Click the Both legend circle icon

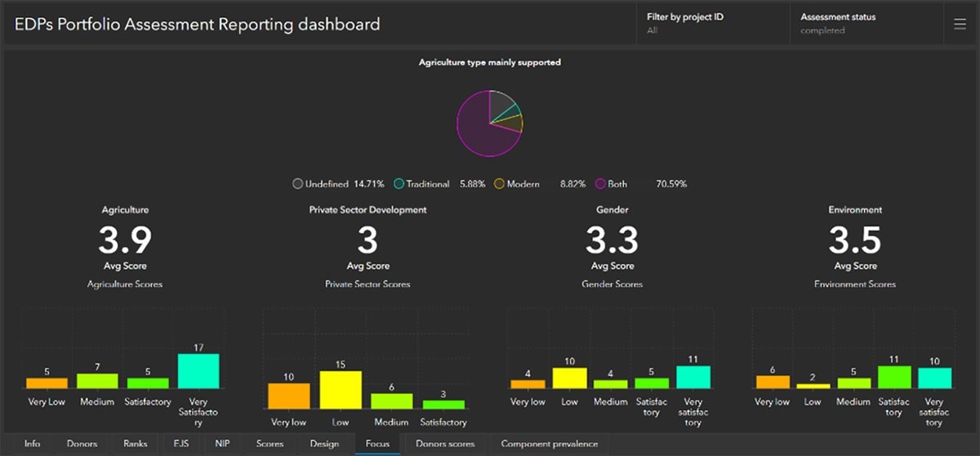tap(600, 184)
